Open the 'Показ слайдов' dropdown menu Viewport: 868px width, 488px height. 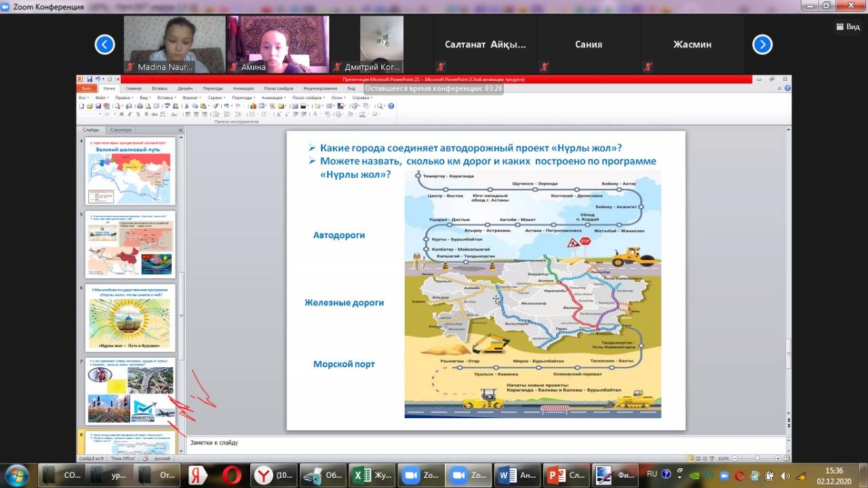(x=309, y=98)
